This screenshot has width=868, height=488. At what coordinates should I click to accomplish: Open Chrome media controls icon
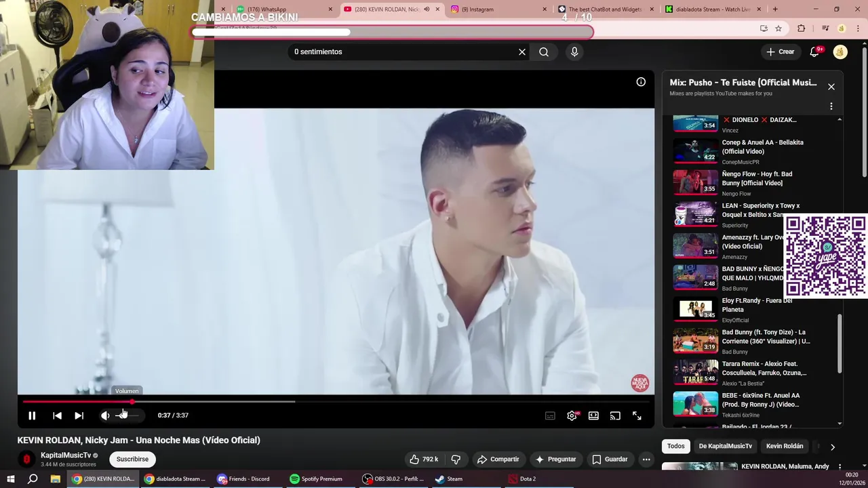tap(825, 28)
